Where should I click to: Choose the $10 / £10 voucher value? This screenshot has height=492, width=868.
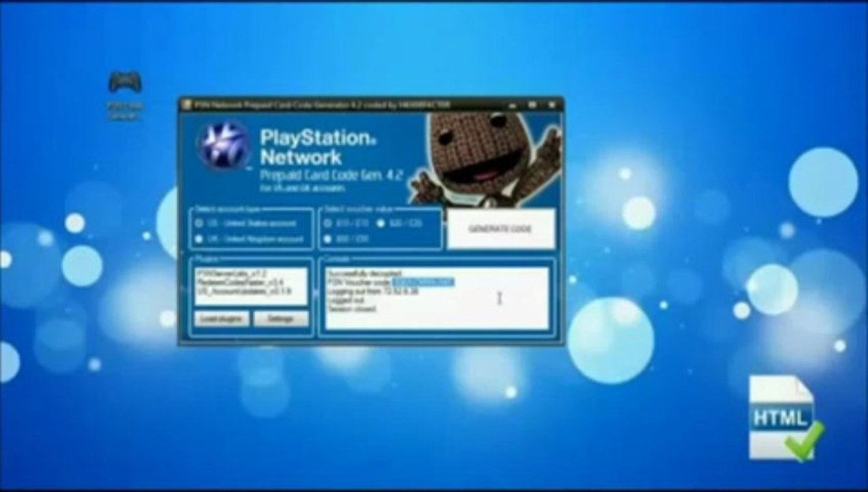click(347, 223)
